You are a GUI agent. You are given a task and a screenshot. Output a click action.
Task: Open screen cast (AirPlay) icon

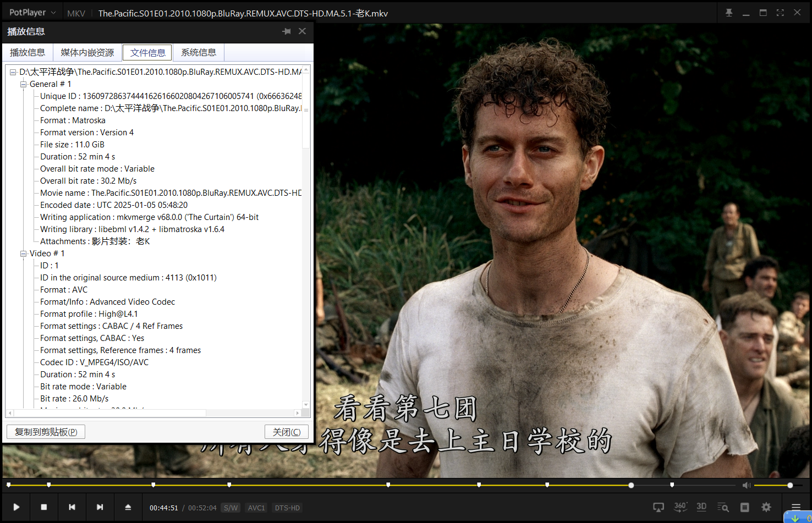pos(659,507)
